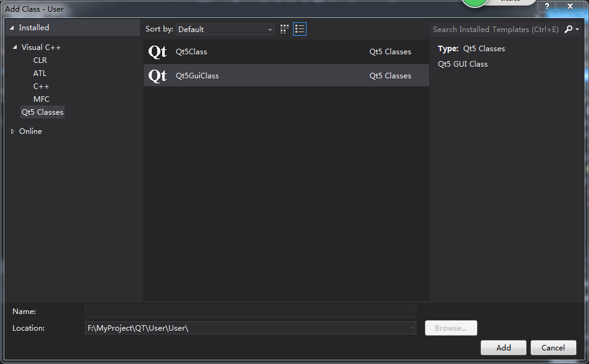The width and height of the screenshot is (589, 364).
Task: Collapse the Visual C++ tree node
Action: click(15, 48)
